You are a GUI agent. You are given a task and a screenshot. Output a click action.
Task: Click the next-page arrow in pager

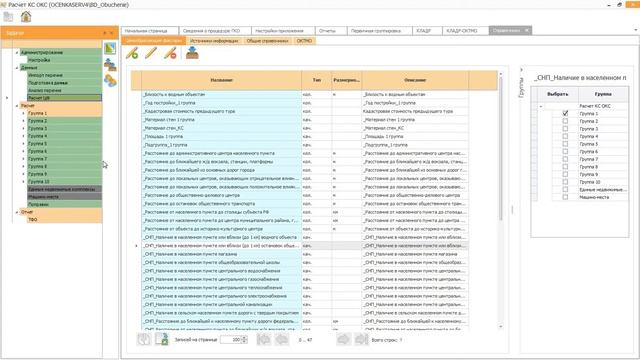[x=344, y=339]
